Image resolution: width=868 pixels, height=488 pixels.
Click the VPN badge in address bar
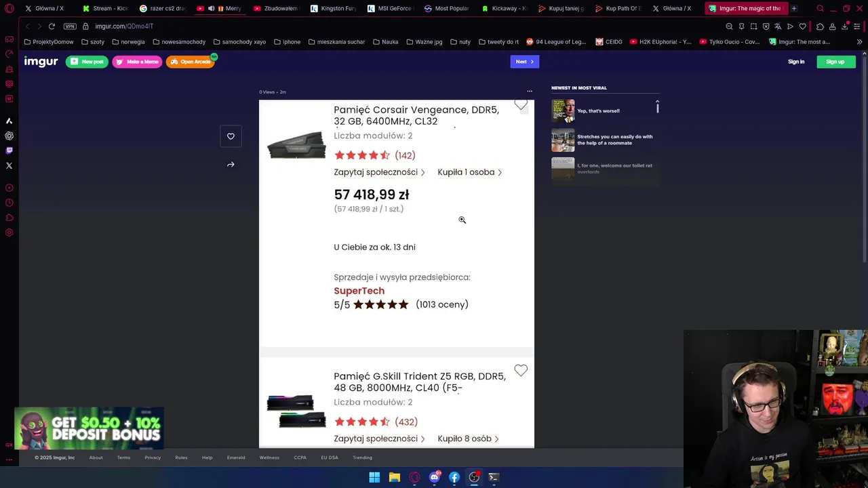coord(70,26)
